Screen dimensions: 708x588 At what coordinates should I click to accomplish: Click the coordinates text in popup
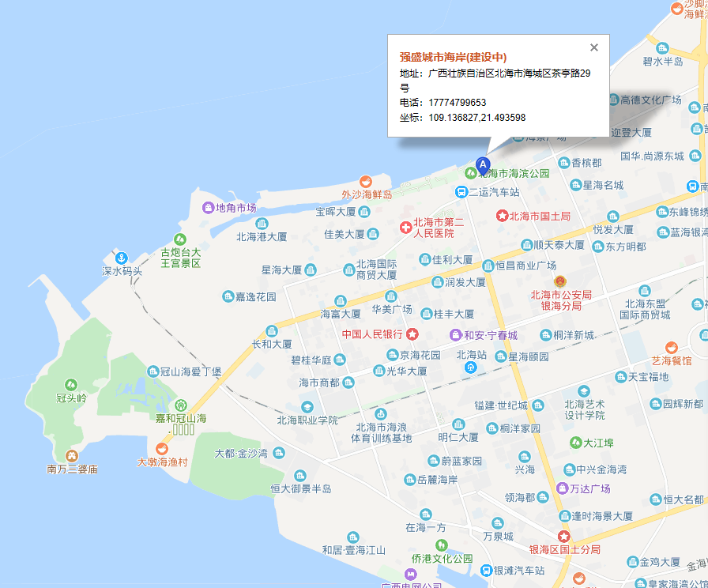coord(476,118)
